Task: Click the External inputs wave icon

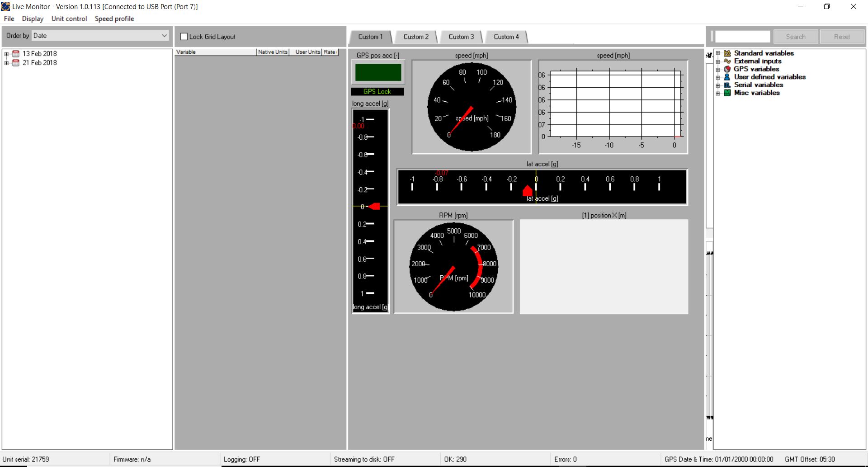Action: tap(727, 61)
